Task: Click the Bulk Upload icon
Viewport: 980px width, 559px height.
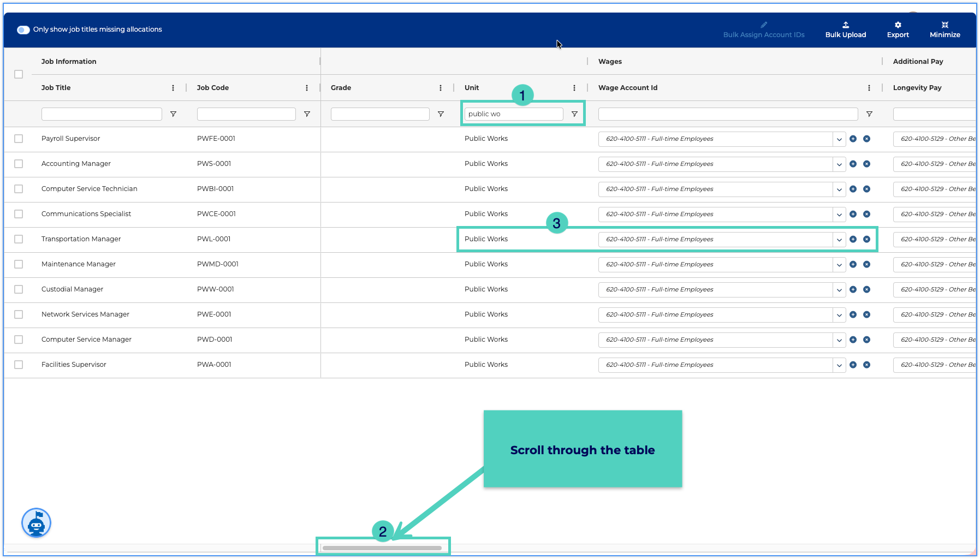Action: point(845,25)
